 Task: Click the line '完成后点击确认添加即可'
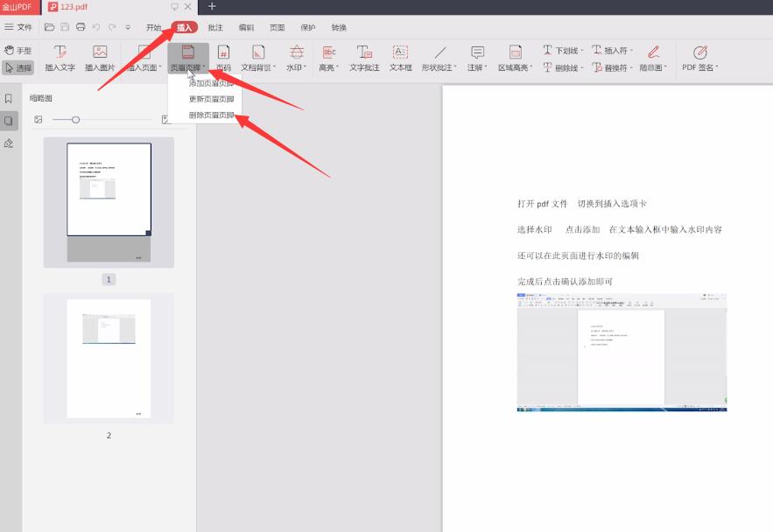[565, 282]
